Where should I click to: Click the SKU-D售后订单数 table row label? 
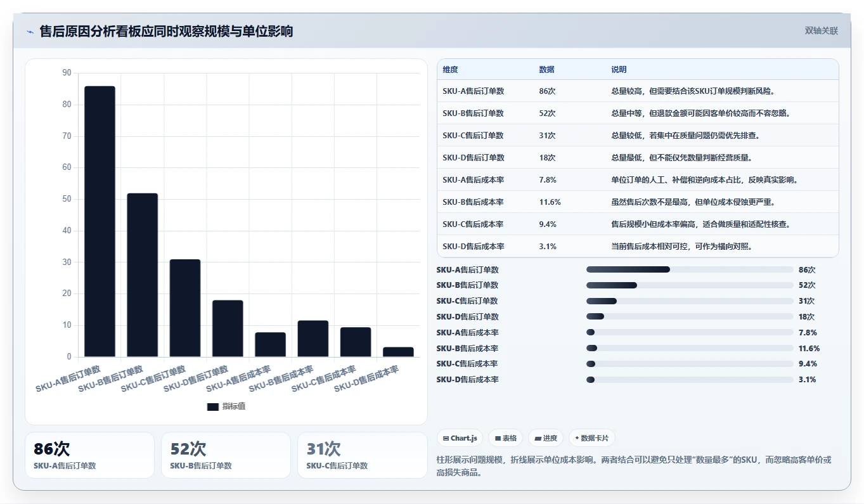[473, 158]
